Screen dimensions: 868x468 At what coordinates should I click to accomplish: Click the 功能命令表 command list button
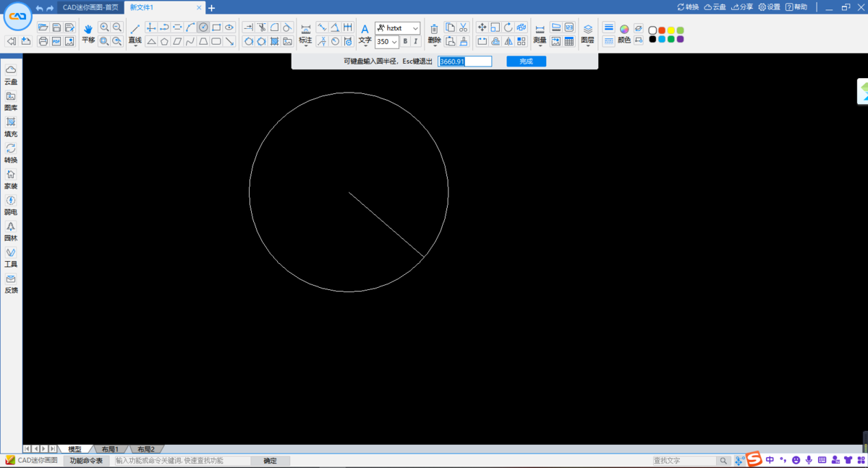pos(86,460)
